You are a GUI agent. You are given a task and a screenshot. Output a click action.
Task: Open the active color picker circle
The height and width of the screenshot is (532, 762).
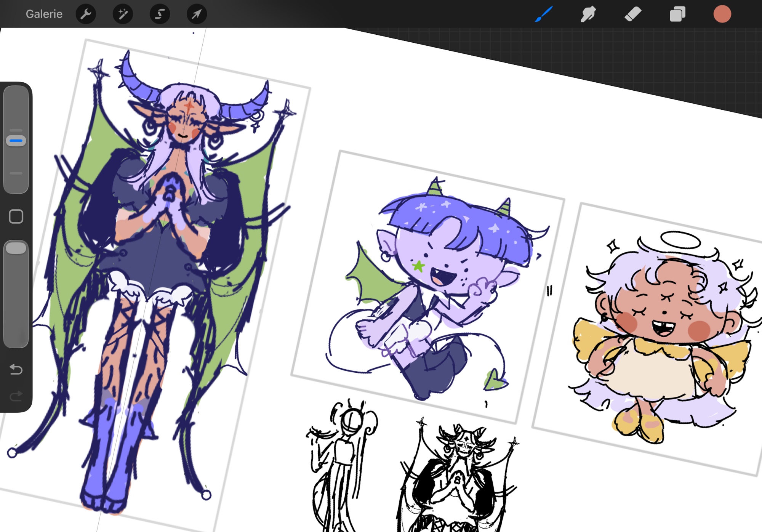click(x=722, y=14)
